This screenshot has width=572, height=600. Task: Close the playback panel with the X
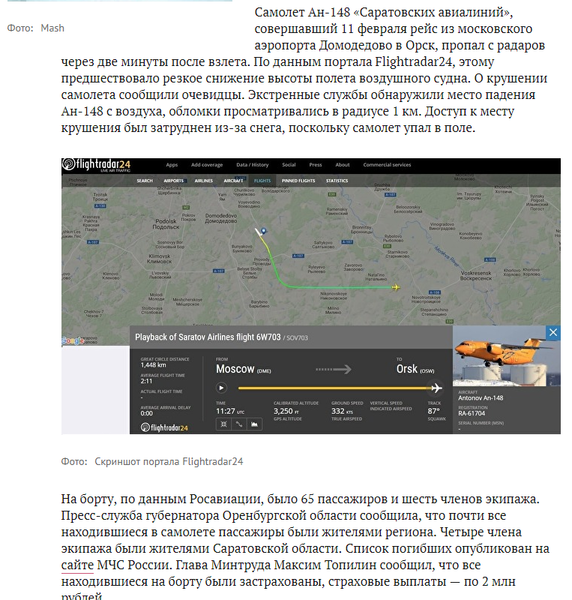(x=553, y=333)
